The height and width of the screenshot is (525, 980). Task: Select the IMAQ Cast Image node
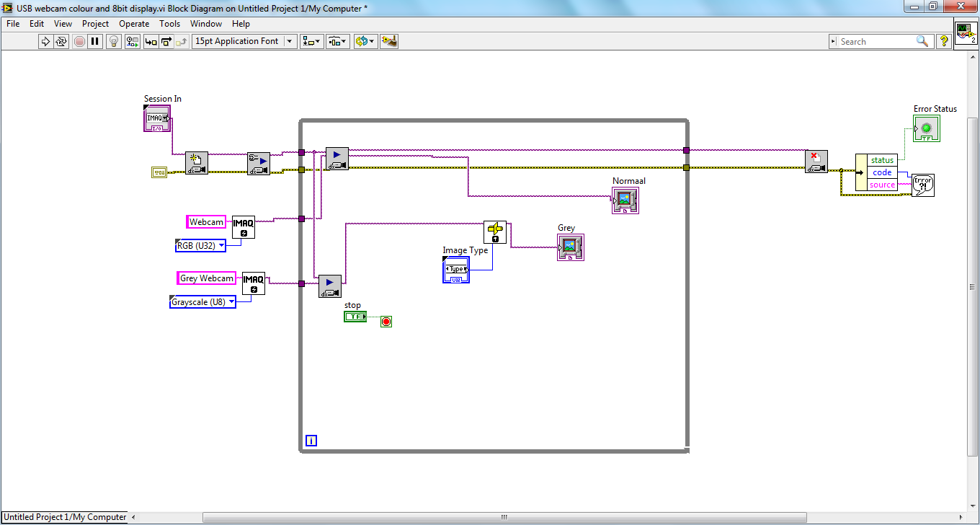tap(495, 232)
